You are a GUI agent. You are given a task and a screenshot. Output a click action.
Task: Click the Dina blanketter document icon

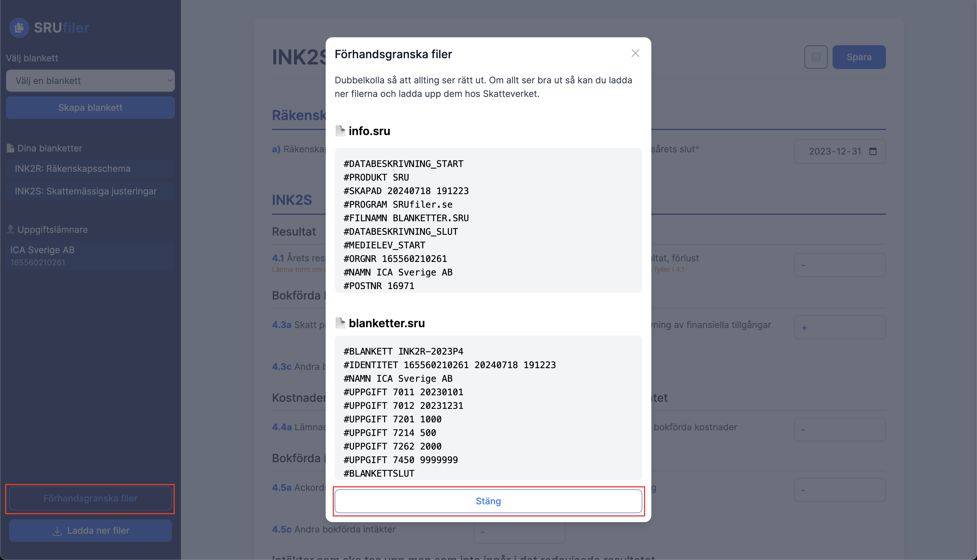10,148
